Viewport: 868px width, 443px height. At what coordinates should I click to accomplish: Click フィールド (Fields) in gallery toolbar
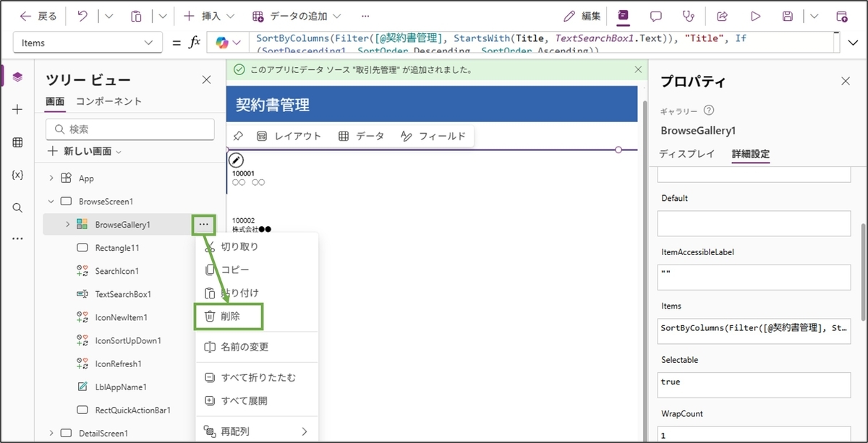(x=433, y=136)
